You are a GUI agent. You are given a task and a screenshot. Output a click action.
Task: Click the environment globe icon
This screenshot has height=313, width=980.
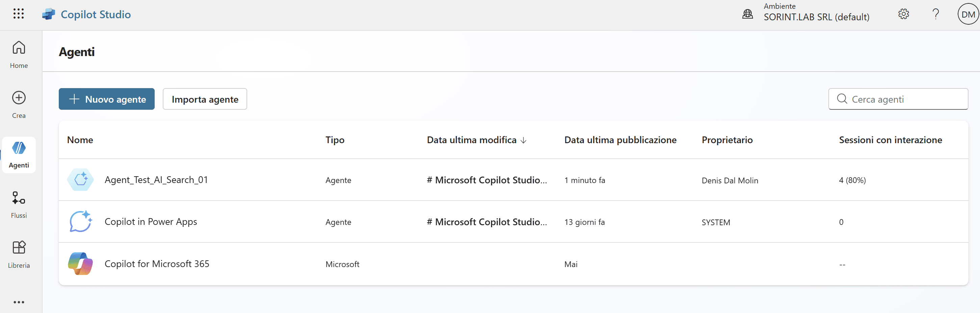(x=748, y=14)
